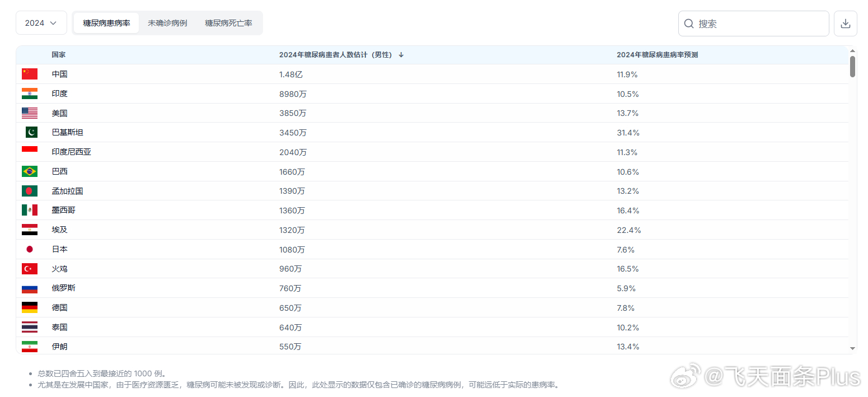868x397 pixels.
Task: Click the 22.4% prevalence for Egypt
Action: click(x=628, y=230)
